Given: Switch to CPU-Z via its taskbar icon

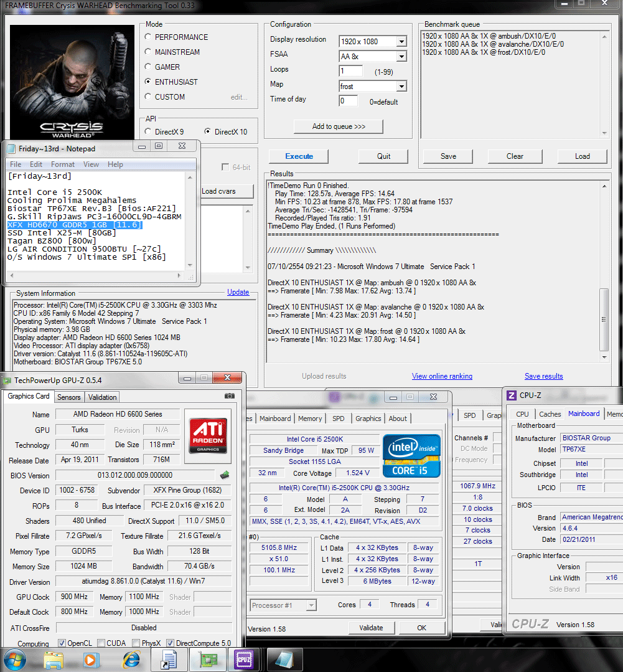Looking at the screenshot, I should [244, 660].
